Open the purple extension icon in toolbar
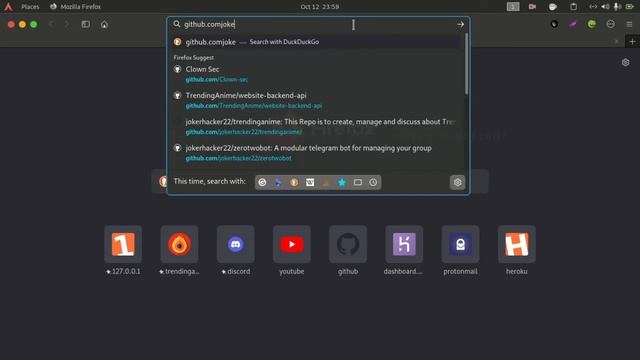 pos(573,24)
